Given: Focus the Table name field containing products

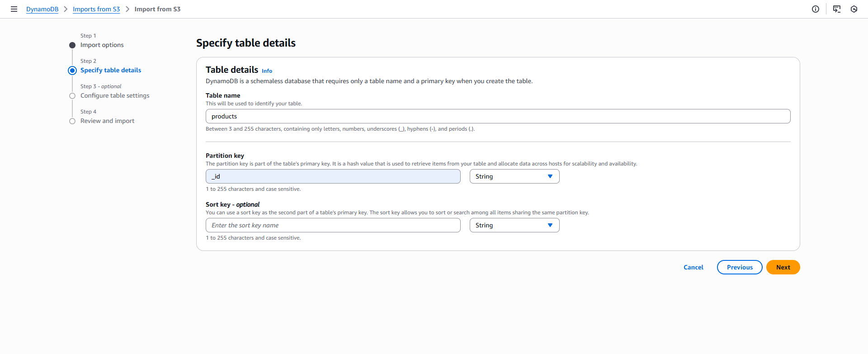Looking at the screenshot, I should pyautogui.click(x=498, y=116).
